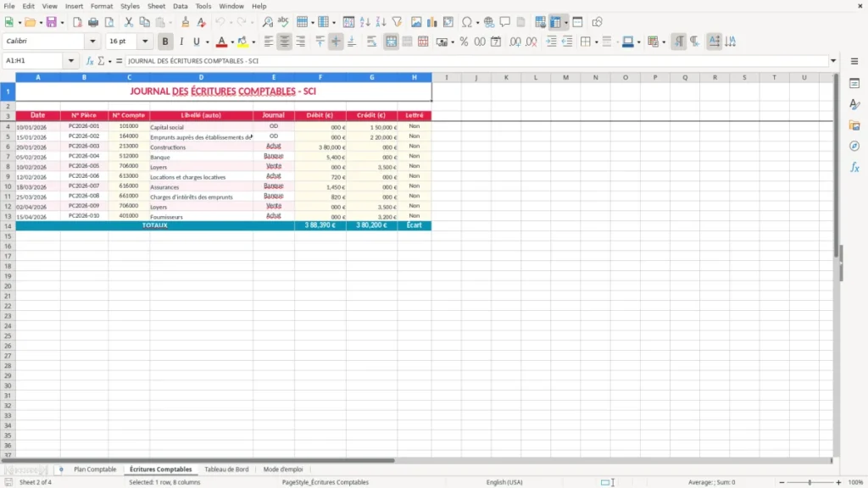Cut selection with the scissors icon

pyautogui.click(x=129, y=22)
